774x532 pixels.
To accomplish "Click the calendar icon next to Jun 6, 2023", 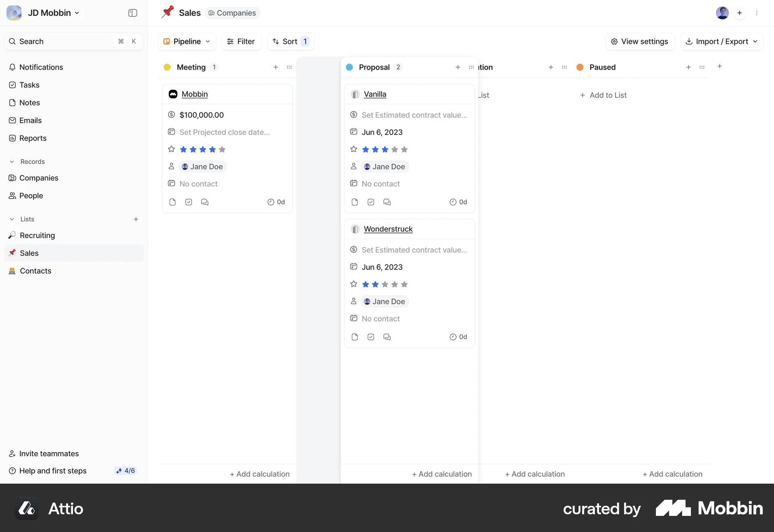I will [x=354, y=131].
